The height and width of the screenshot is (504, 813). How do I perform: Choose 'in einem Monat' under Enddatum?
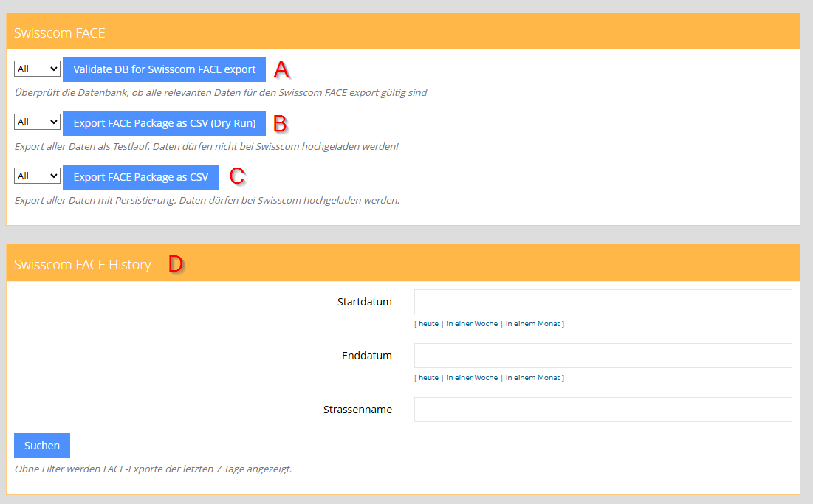click(533, 378)
